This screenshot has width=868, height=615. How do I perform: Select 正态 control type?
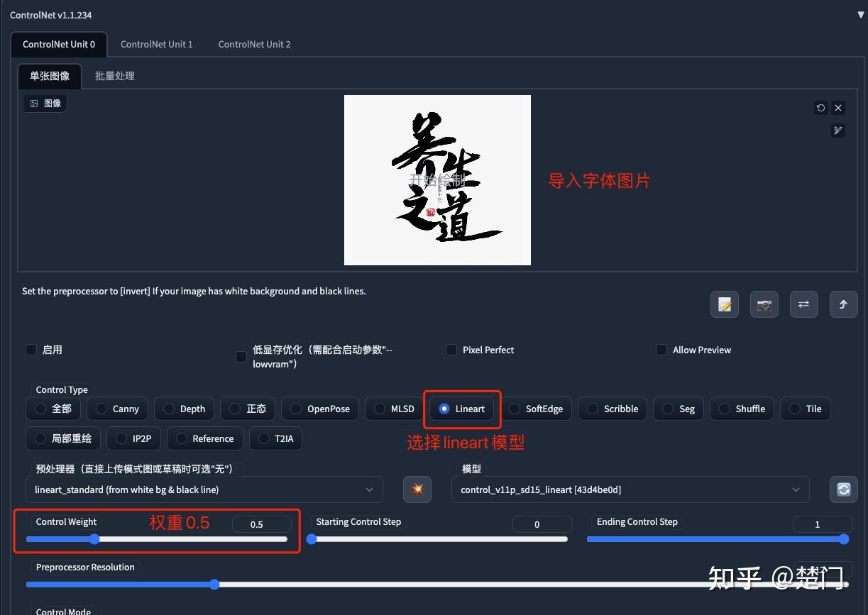pyautogui.click(x=248, y=409)
